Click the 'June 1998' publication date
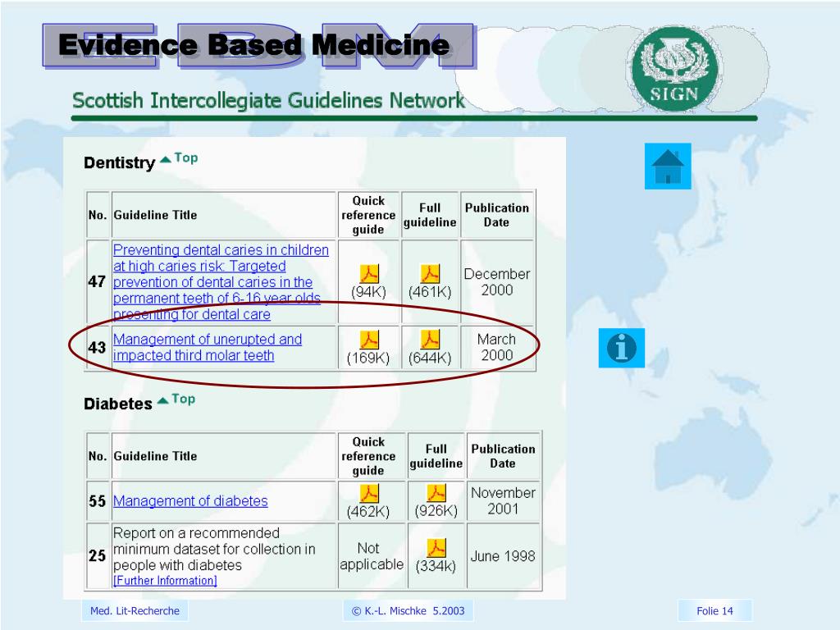The image size is (840, 630). pyautogui.click(x=503, y=556)
